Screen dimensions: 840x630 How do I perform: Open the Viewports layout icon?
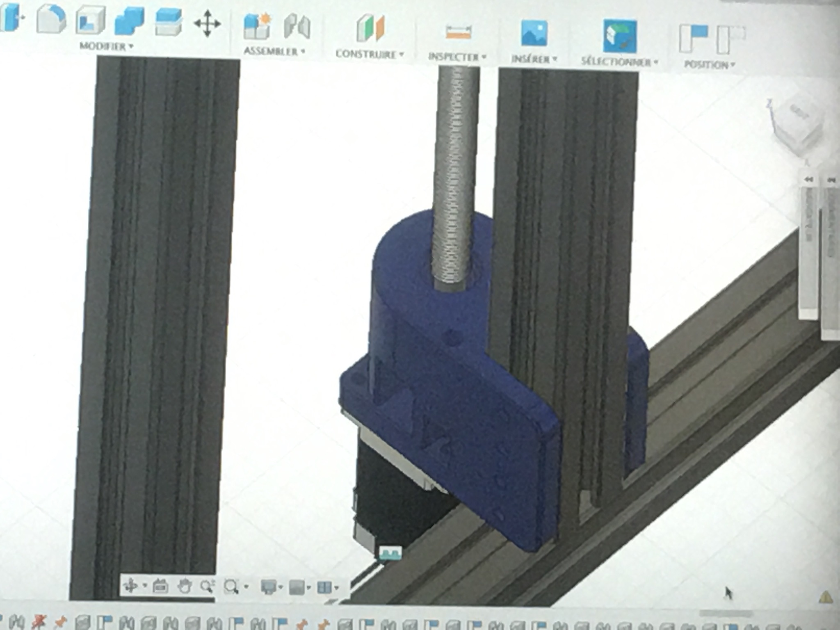pyautogui.click(x=324, y=588)
